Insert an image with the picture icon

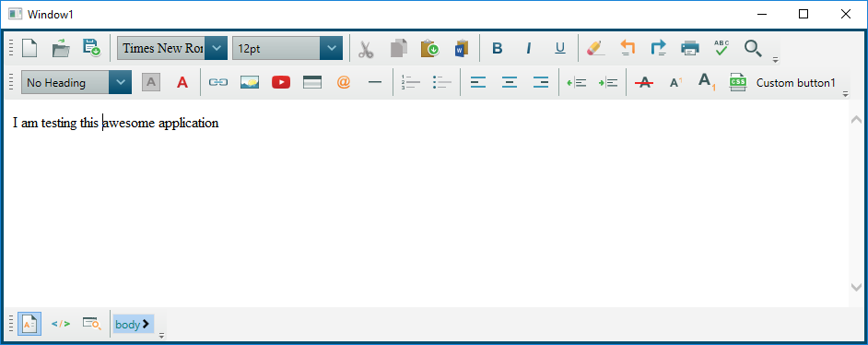pos(250,82)
